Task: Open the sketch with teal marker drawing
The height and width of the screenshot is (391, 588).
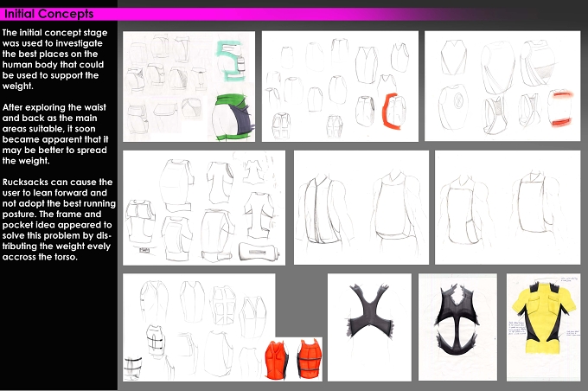Action: (189, 87)
